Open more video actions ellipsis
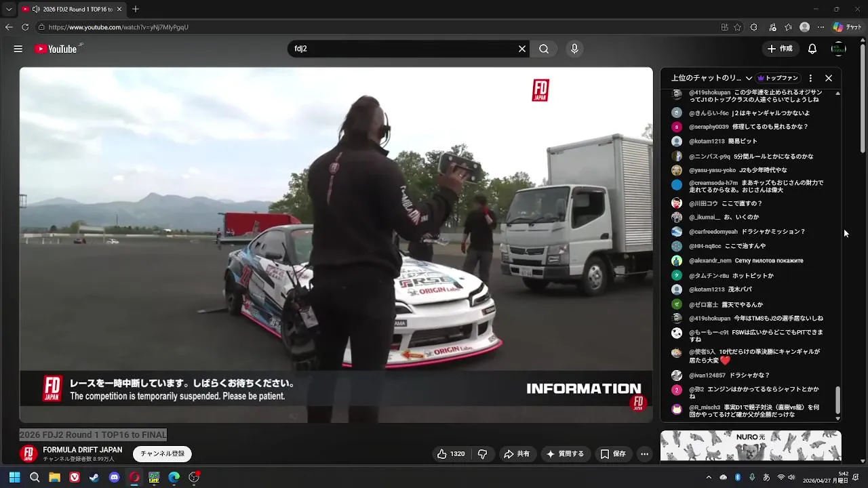 pos(645,454)
